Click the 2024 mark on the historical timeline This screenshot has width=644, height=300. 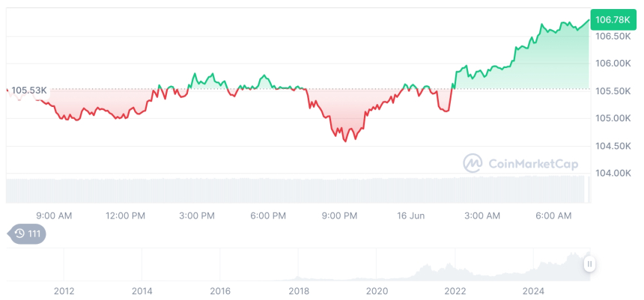point(533,290)
